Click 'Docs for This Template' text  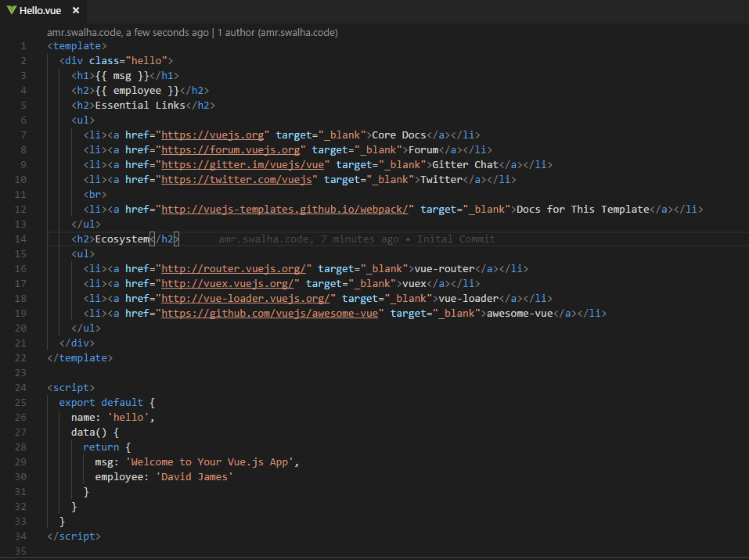(583, 209)
